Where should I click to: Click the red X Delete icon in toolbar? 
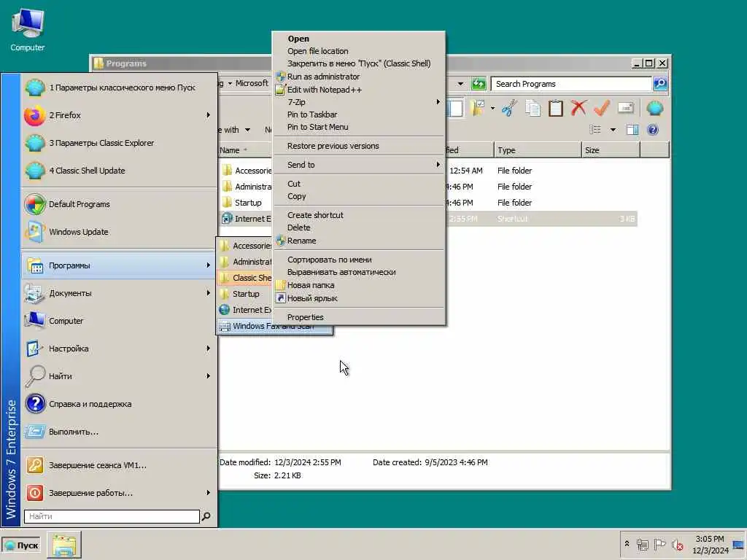(x=578, y=109)
